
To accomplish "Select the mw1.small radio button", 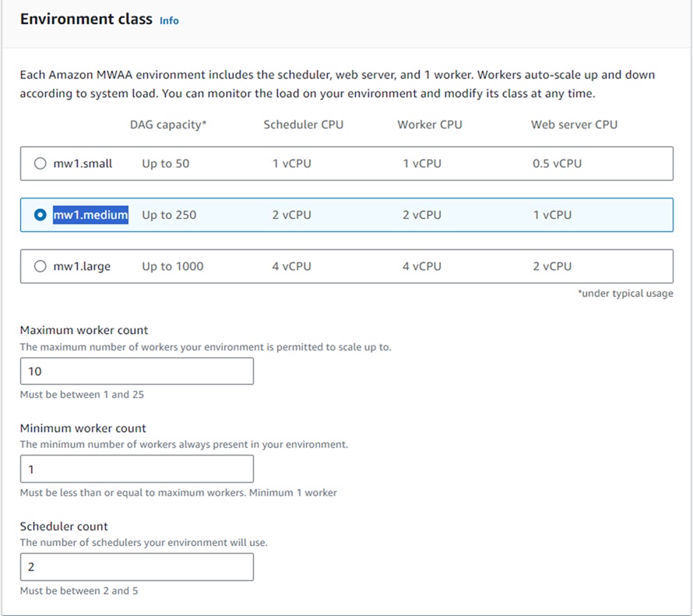I will tap(40, 164).
